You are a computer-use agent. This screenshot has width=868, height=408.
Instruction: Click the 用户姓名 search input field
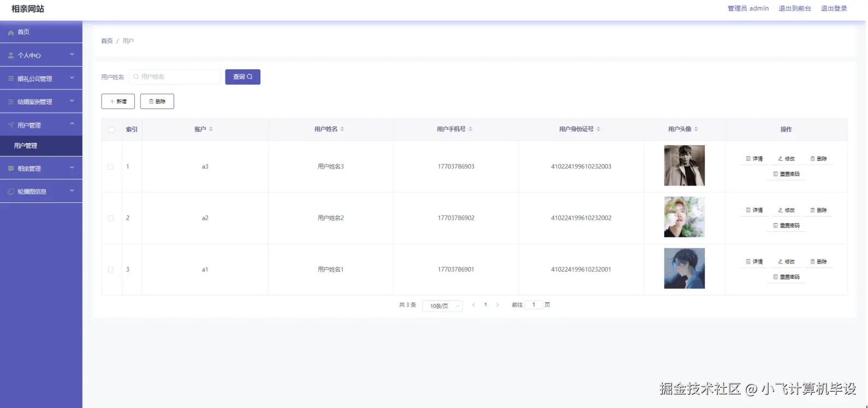[175, 77]
